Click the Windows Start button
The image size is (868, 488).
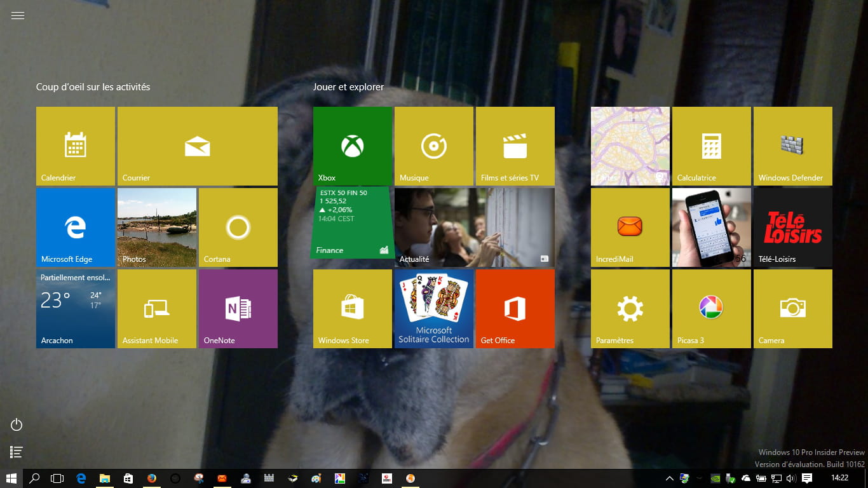click(x=11, y=478)
